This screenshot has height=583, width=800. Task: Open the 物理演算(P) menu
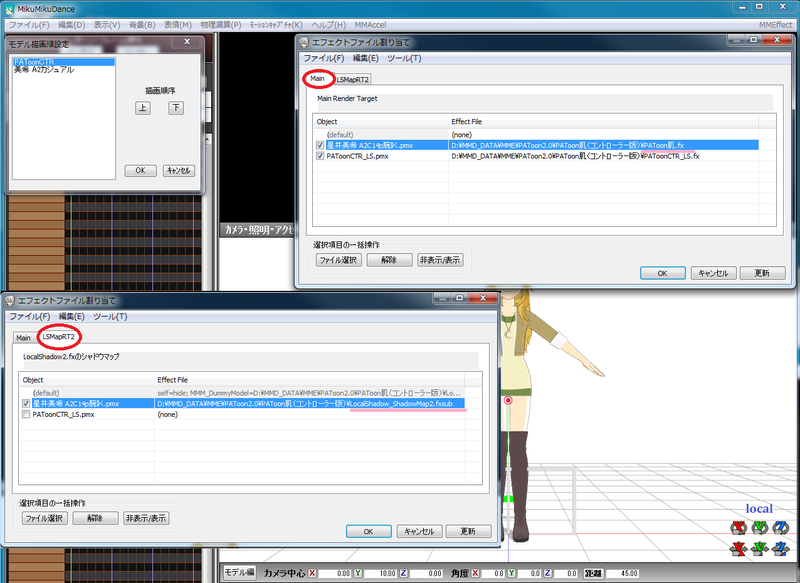(220, 24)
